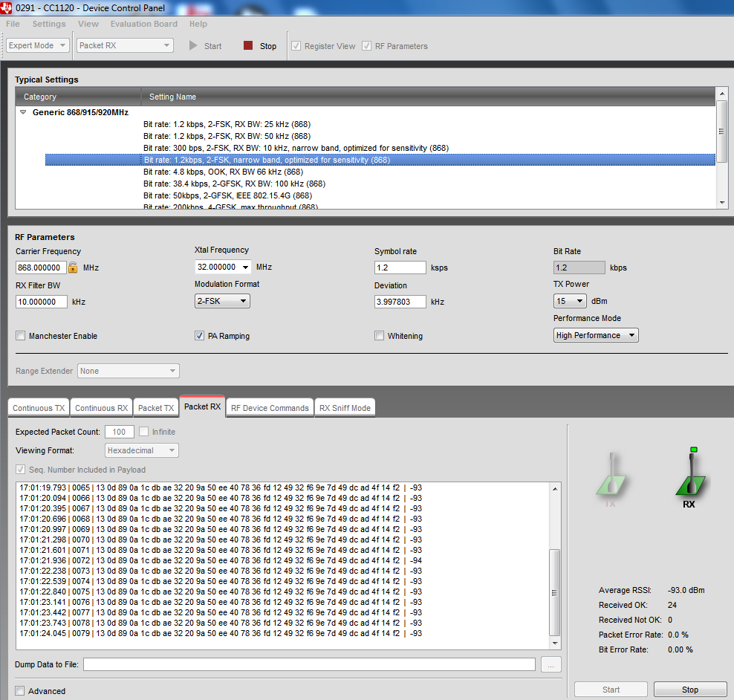
Task: Click the Dump Data to File path field
Action: (309, 664)
